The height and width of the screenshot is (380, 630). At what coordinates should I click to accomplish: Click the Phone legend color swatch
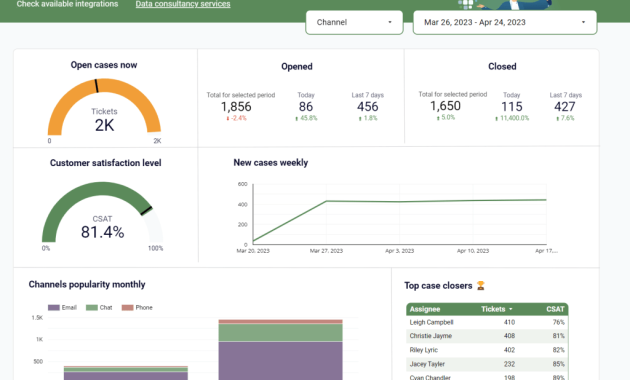point(127,308)
